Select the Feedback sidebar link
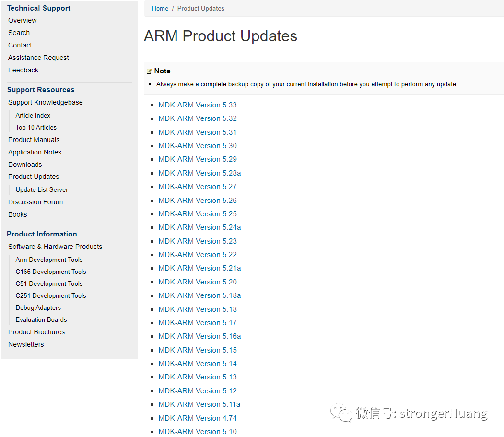Viewport: 504px width, 437px height. pos(23,70)
